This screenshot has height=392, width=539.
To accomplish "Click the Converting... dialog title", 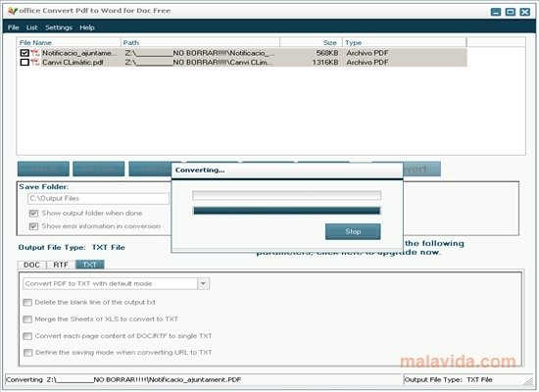I will (200, 170).
